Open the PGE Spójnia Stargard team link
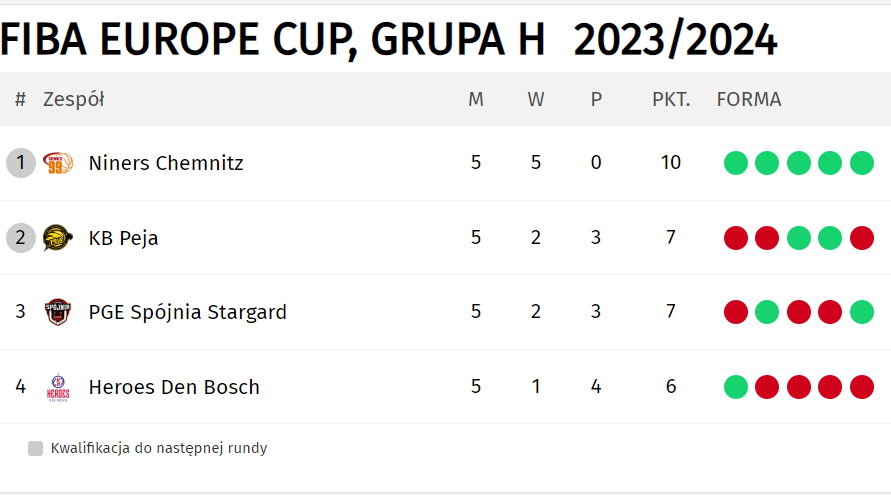Screen dimensions: 891x495 tap(188, 313)
